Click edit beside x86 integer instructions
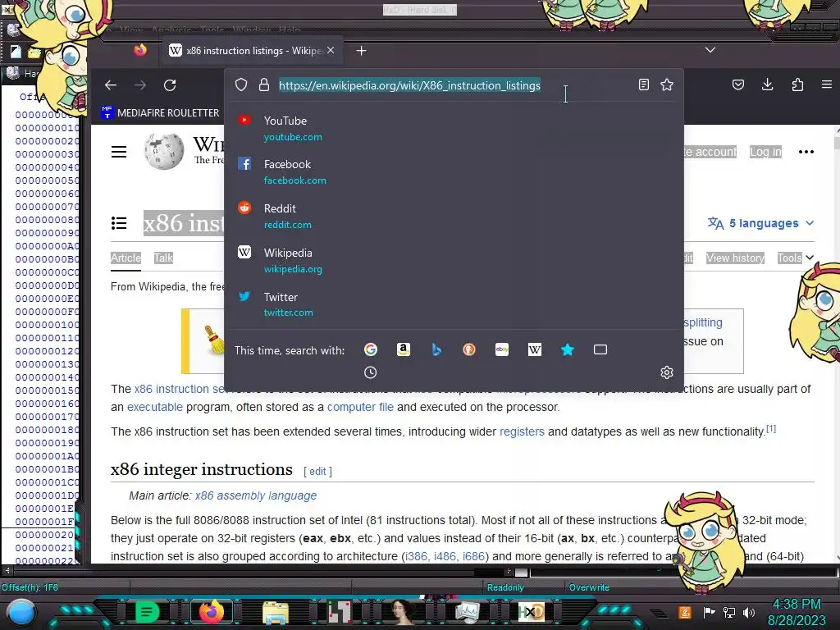840x630 pixels. click(x=317, y=472)
